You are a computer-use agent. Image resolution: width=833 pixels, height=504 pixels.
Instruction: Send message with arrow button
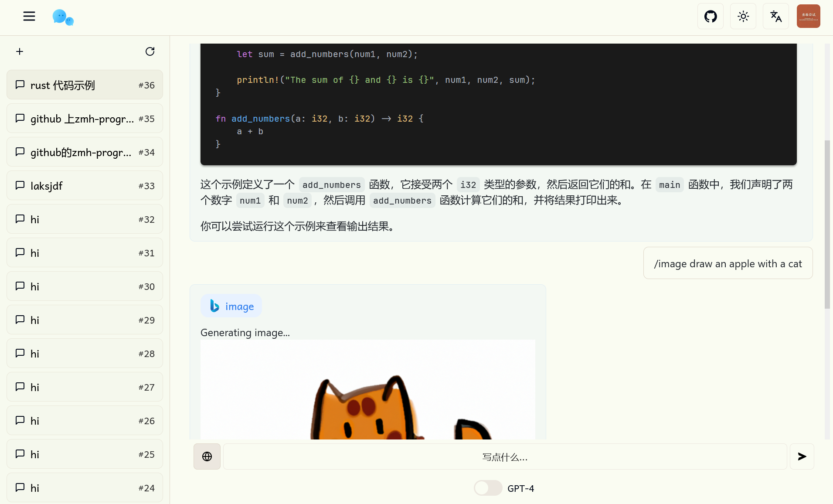tap(802, 456)
